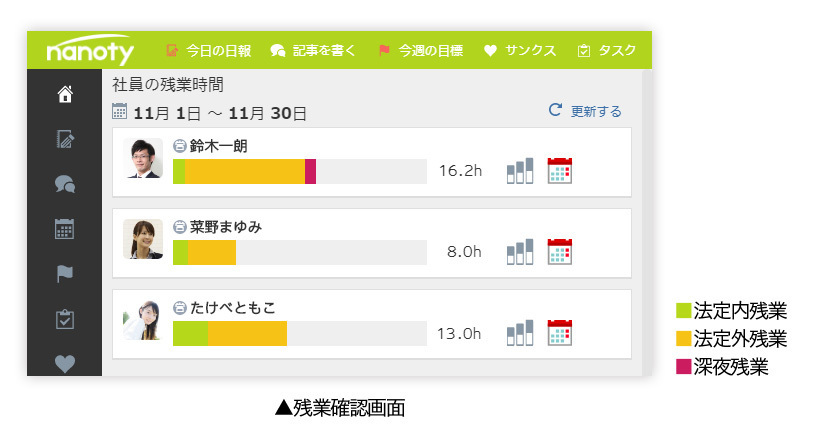Open the heart thanks icon in sidebar
This screenshot has width=816, height=441.
point(65,363)
